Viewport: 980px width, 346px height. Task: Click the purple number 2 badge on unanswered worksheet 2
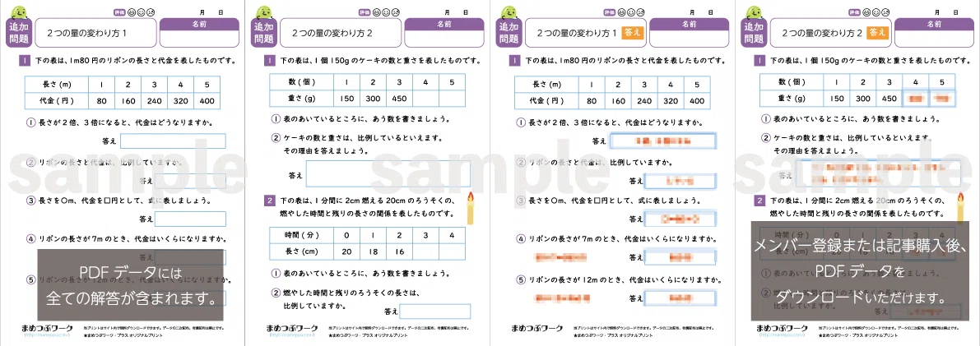269,200
